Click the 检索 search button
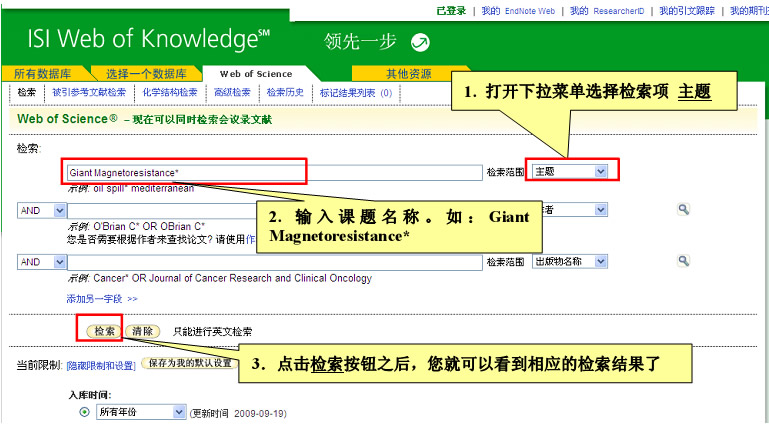This screenshot has width=769, height=434. pyautogui.click(x=104, y=331)
